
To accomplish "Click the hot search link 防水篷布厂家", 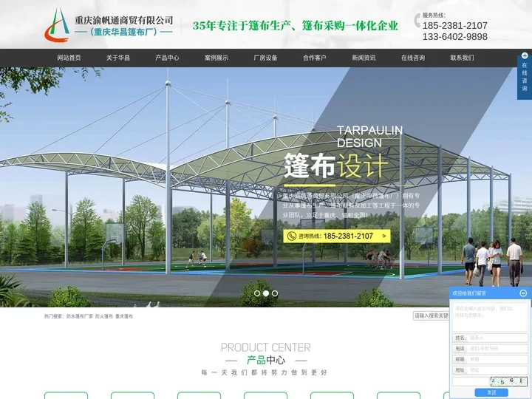I will pos(80,316).
